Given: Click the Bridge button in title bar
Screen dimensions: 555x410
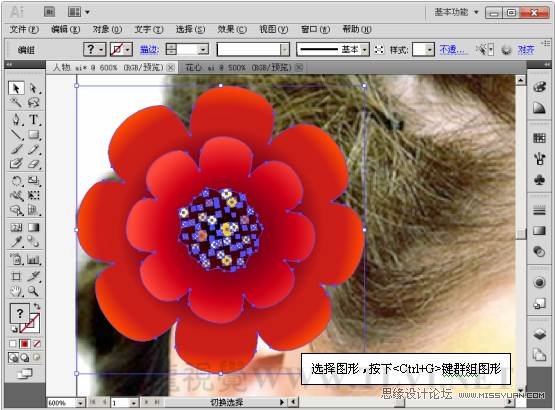Looking at the screenshot, I should click(50, 12).
